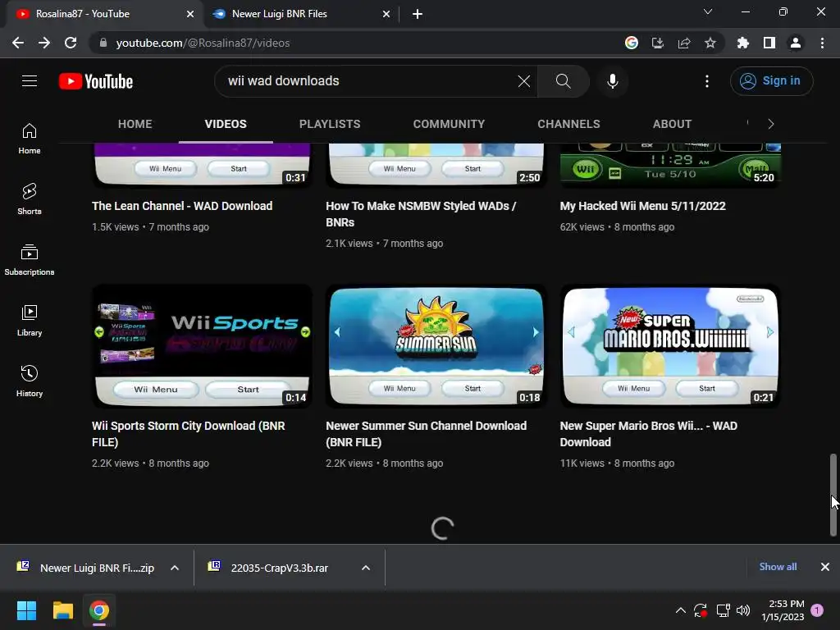840x630 pixels.
Task: Open the tab search dropdown chevron
Action: [708, 11]
